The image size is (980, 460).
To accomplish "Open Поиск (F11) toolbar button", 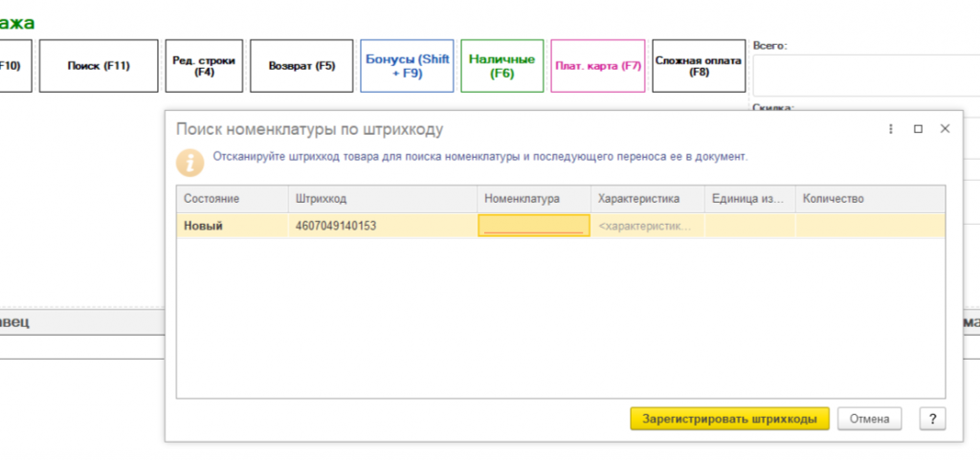I will 99,66.
